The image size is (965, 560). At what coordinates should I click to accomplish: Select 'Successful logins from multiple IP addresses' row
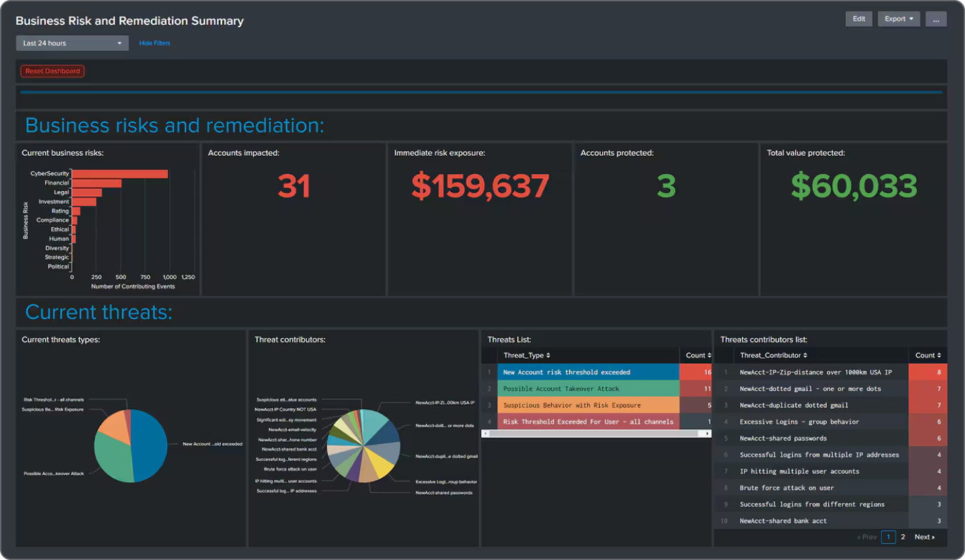(831, 455)
